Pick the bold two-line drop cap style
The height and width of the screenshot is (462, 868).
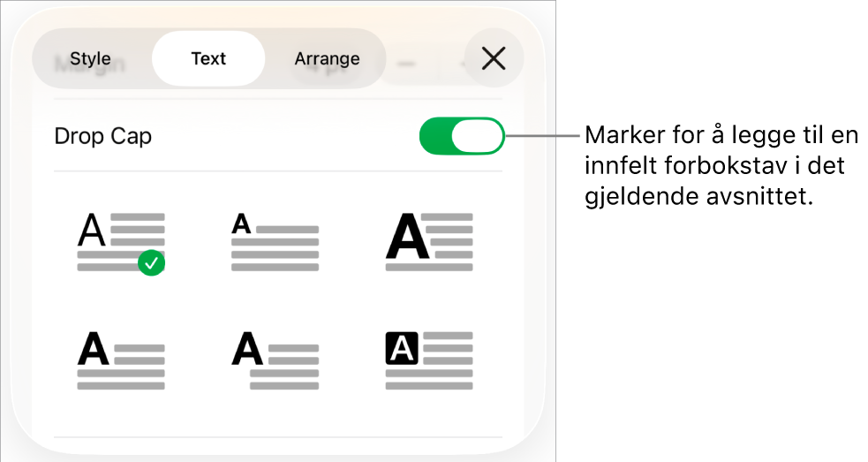(121, 360)
